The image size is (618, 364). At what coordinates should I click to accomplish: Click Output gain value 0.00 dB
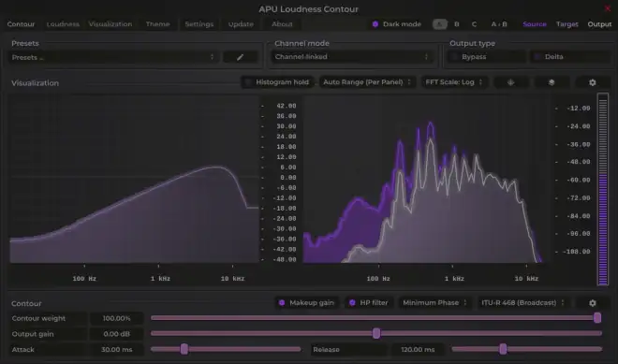point(117,334)
